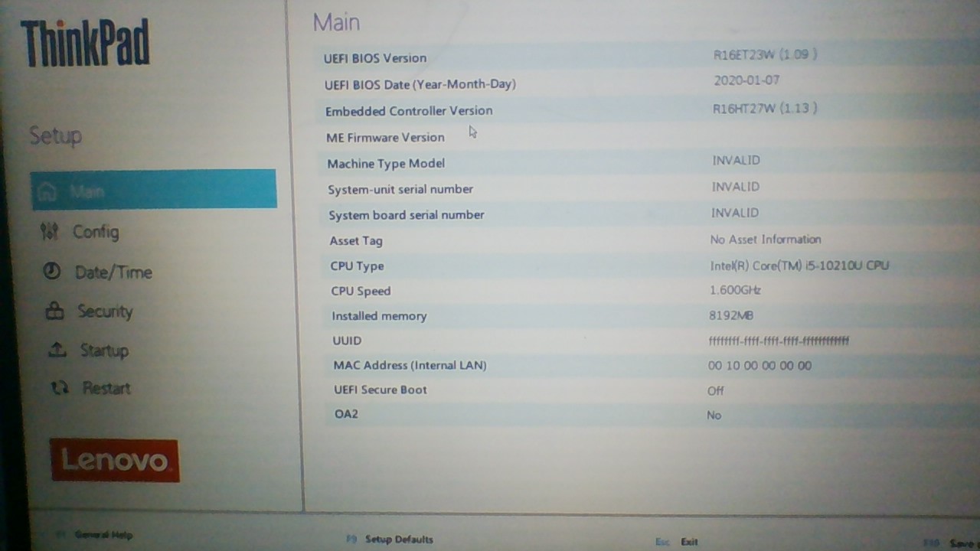The height and width of the screenshot is (551, 980).
Task: Open the Startup menu label
Action: pyautogui.click(x=104, y=350)
